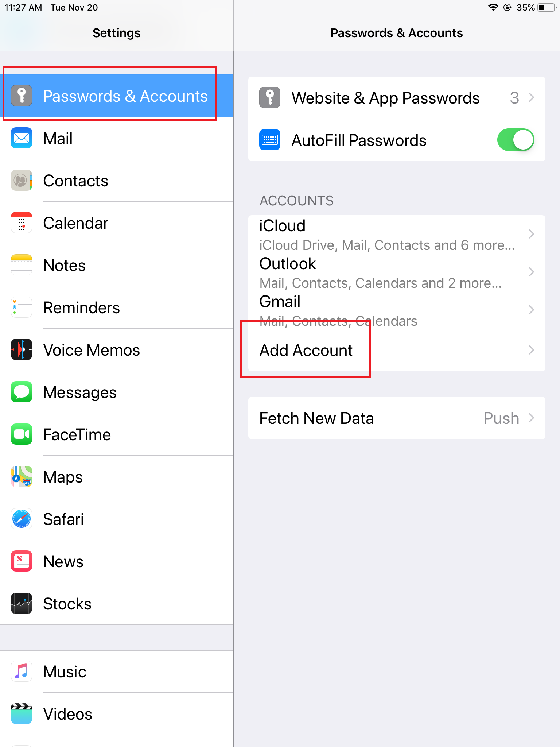The width and height of the screenshot is (560, 747).
Task: Open Mail settings via envelope icon
Action: point(22,138)
